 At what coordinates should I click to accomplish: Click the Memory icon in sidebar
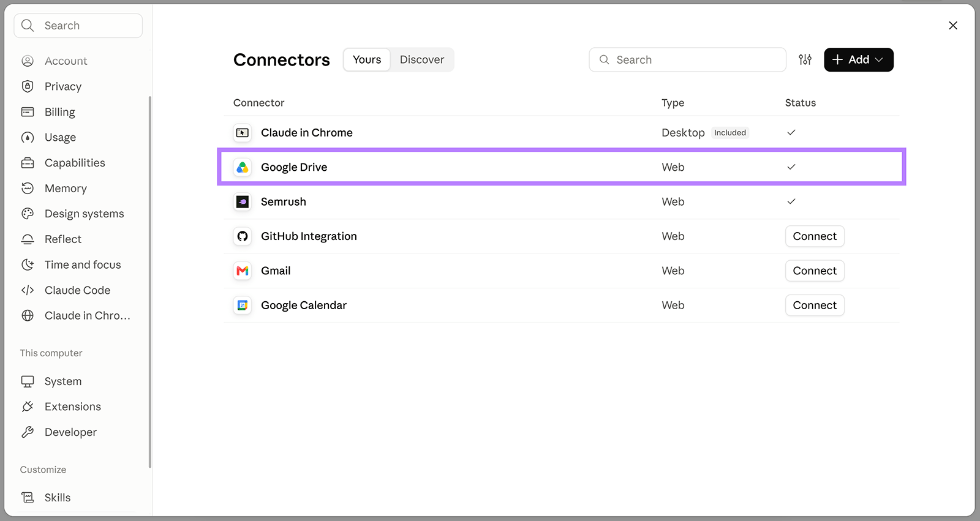point(28,189)
